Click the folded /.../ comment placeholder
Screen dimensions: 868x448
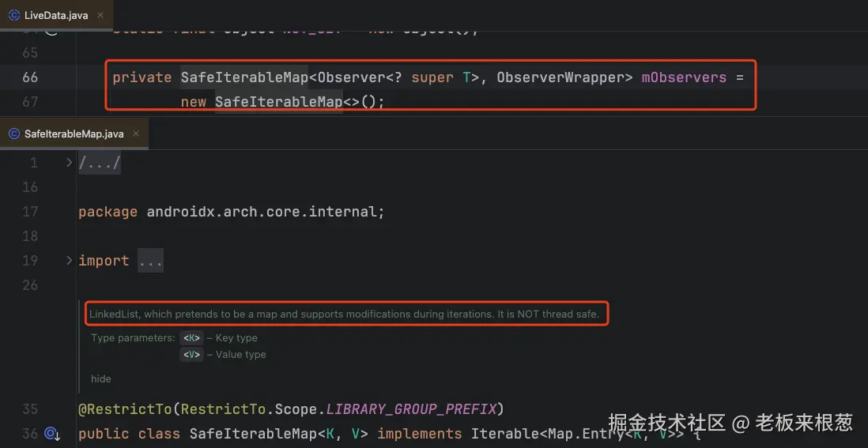100,163
